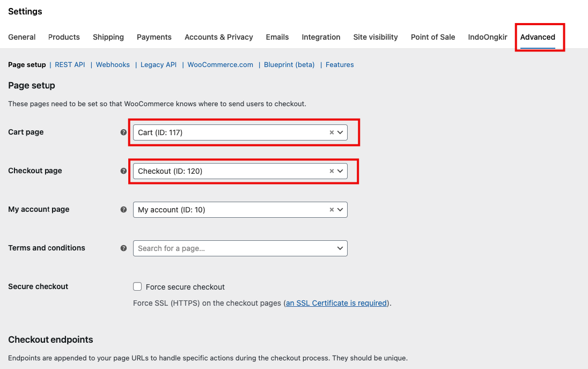This screenshot has width=588, height=369.
Task: Switch to the Payments settings tab
Action: pyautogui.click(x=154, y=37)
